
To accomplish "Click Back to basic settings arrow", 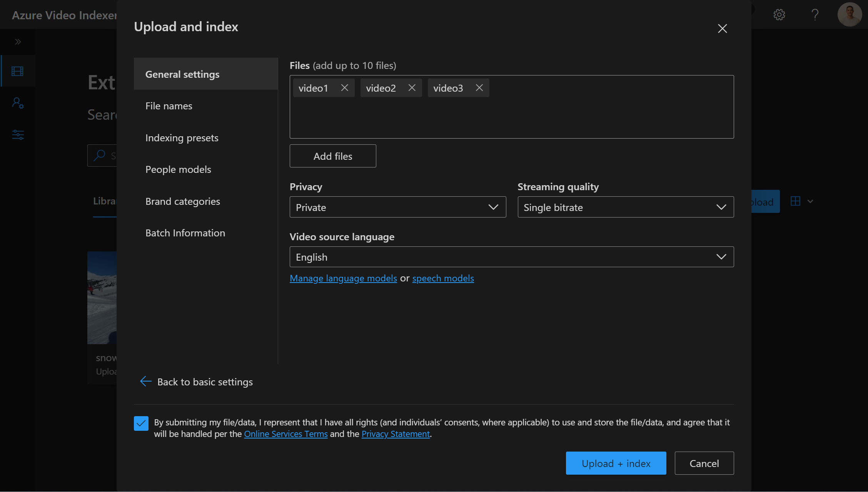I will pos(145,380).
